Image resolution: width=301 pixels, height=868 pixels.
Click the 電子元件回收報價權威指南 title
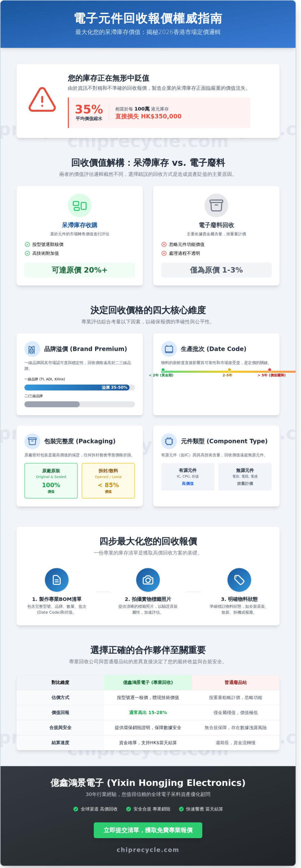(x=148, y=18)
